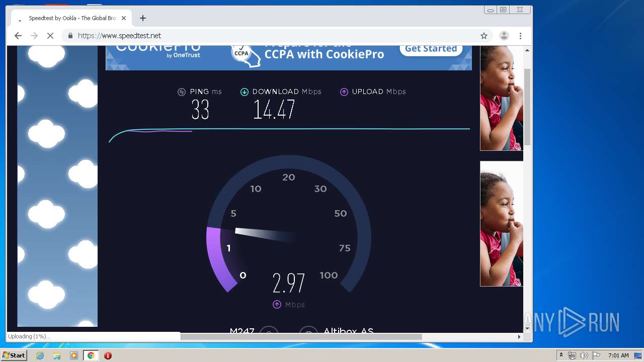Click the horizontal scrollbar right arrow
The height and width of the screenshot is (362, 644).
520,337
